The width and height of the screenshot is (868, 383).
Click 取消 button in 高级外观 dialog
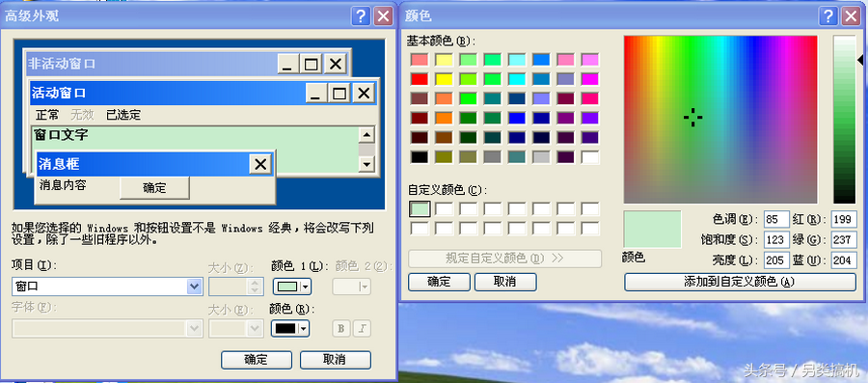click(335, 360)
